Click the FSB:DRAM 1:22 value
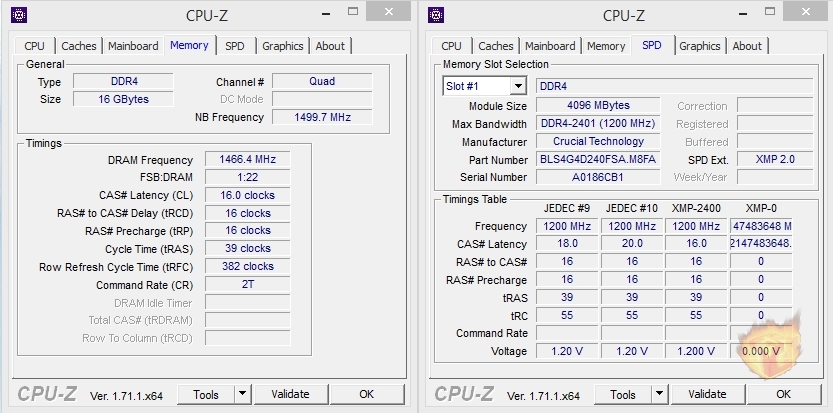This screenshot has width=833, height=413. coord(248,177)
